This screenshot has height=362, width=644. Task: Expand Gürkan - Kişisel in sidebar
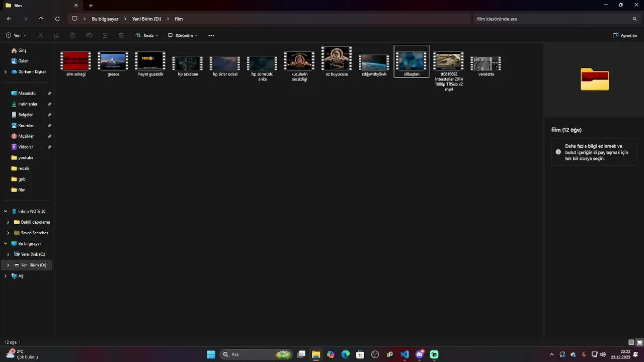(x=6, y=72)
